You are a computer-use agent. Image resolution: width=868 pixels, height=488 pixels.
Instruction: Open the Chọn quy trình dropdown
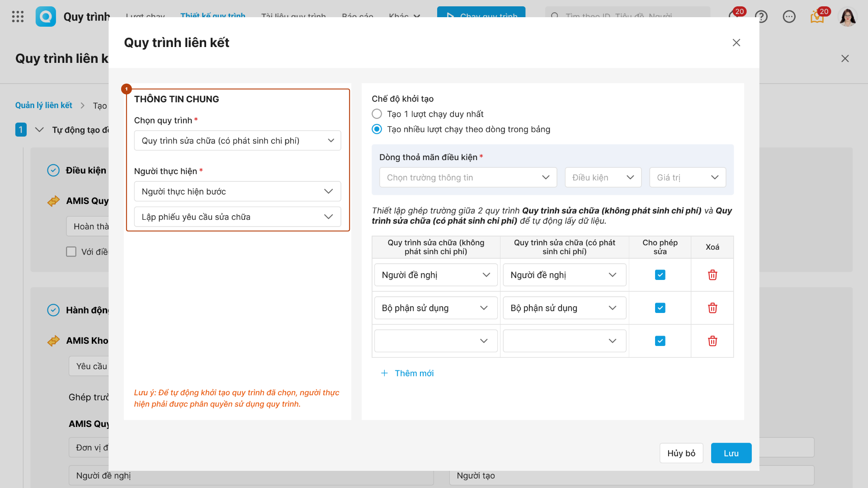(237, 141)
